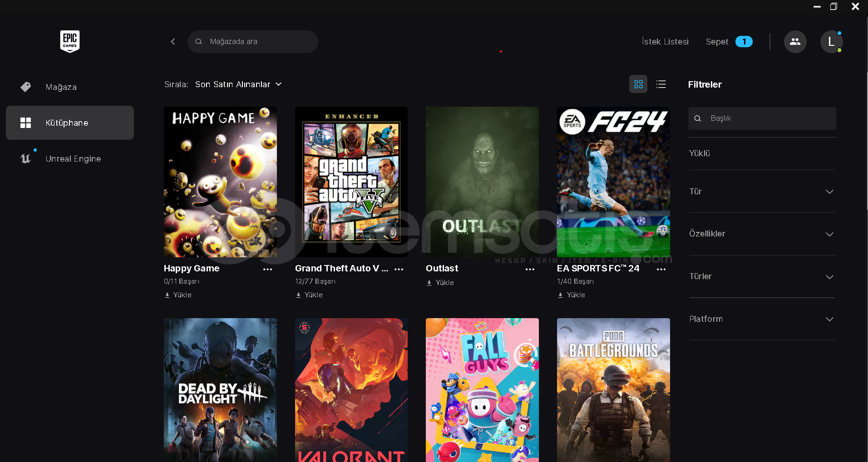The width and height of the screenshot is (868, 462).
Task: Open Unreal Engine in the sidebar
Action: pos(70,158)
